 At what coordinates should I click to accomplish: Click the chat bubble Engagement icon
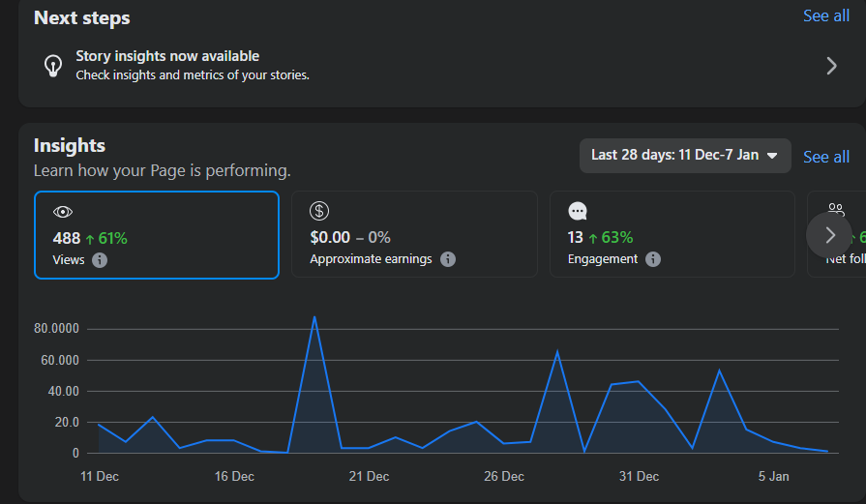coord(578,211)
